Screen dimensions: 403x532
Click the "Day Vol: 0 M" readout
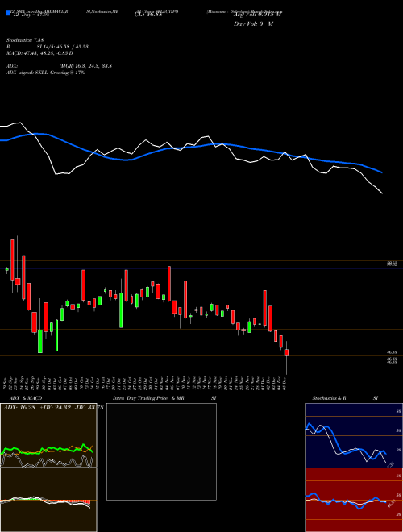point(253,24)
